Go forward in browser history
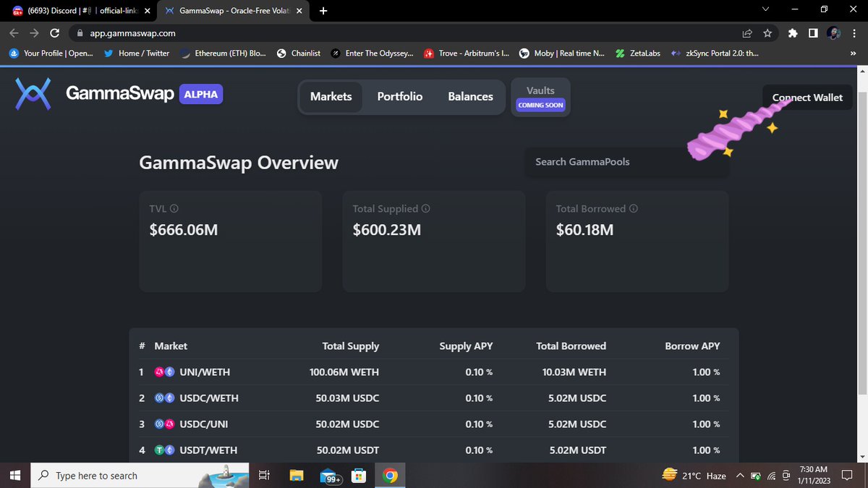Viewport: 868px width, 488px height. pos(35,33)
